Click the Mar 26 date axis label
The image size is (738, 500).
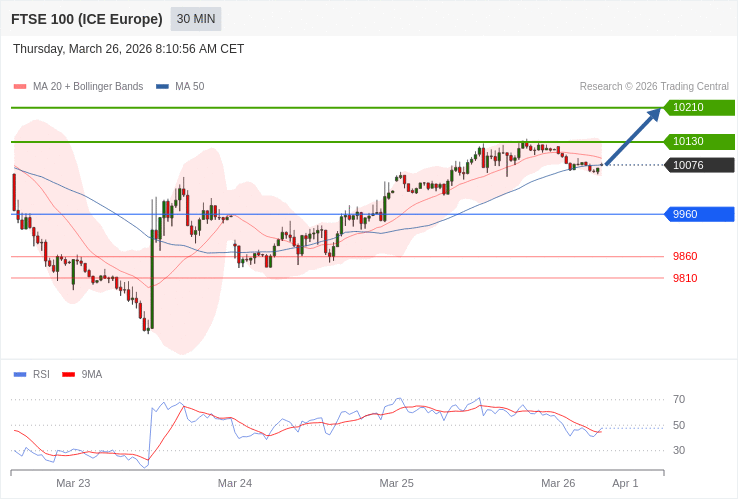click(558, 483)
